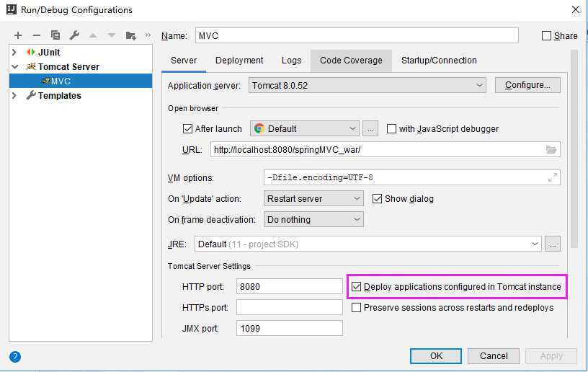
Task: Click JRE ellipsis browse button
Action: point(553,244)
